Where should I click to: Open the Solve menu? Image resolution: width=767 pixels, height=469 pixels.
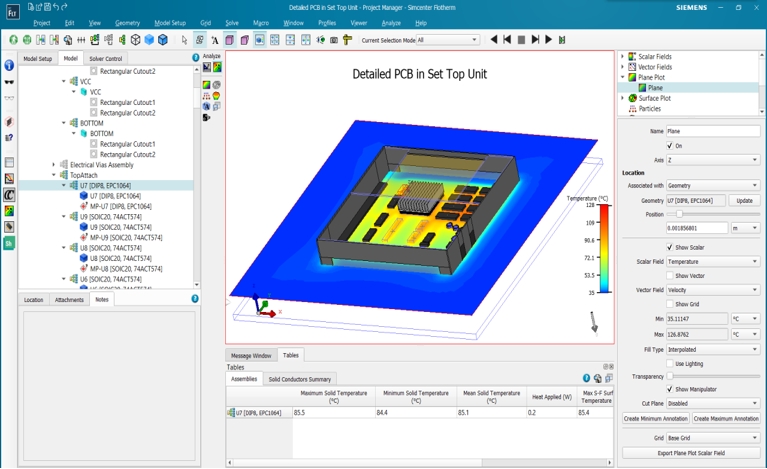[x=231, y=22]
